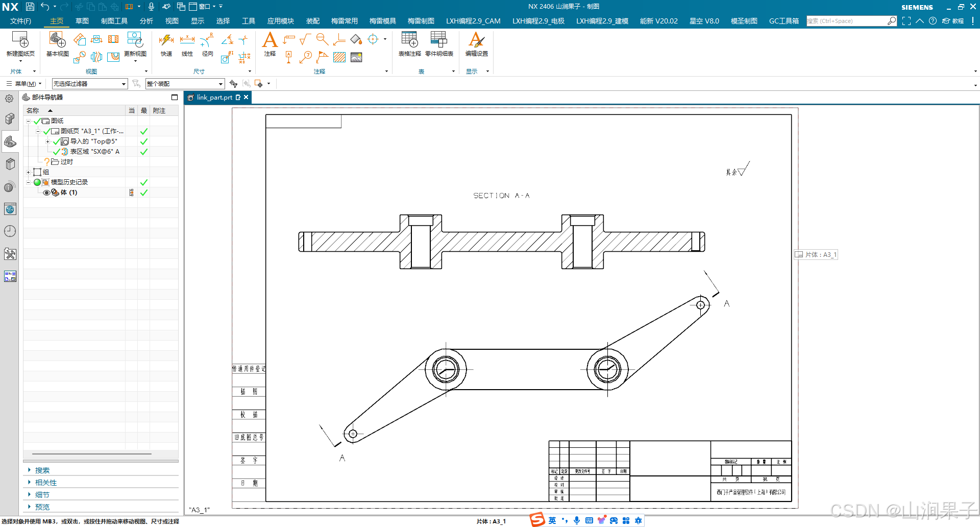Click the center mark icon

373,39
